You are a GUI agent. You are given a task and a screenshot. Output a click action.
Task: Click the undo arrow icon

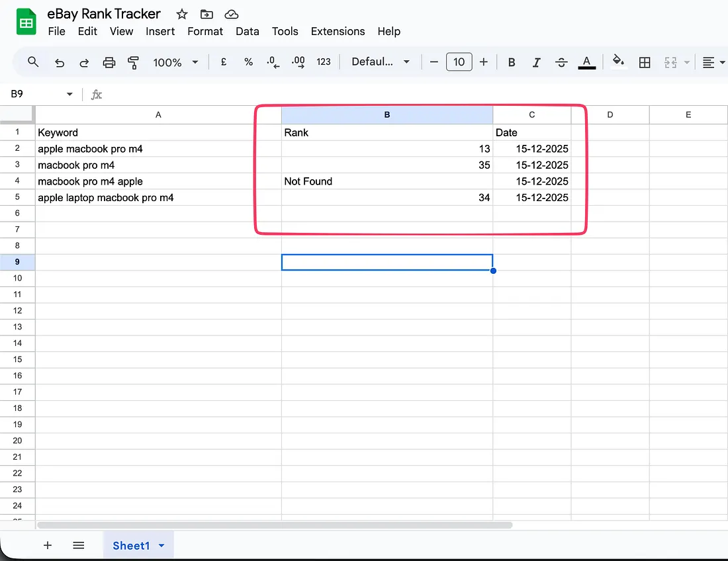click(x=60, y=62)
